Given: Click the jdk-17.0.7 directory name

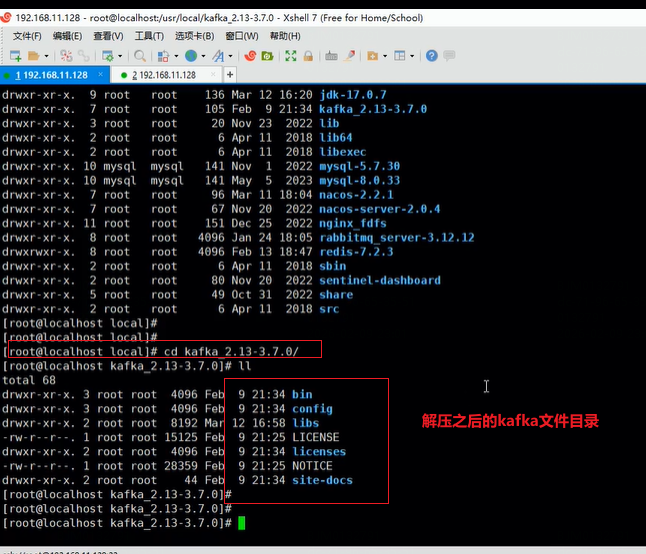Looking at the screenshot, I should pos(353,95).
